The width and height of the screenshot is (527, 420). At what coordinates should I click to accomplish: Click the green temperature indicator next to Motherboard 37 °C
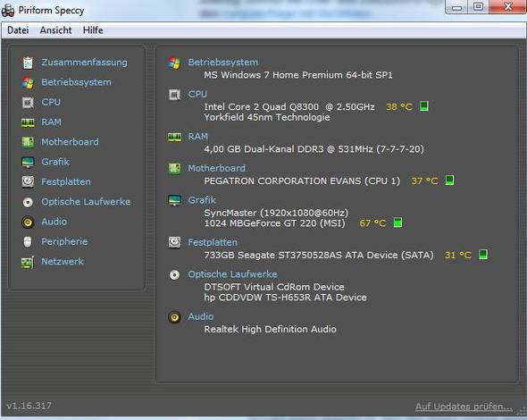449,181
